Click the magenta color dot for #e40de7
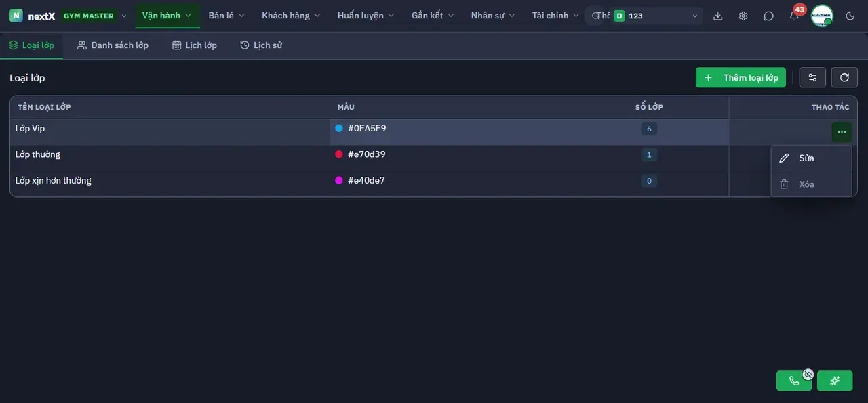The width and height of the screenshot is (868, 403). [x=339, y=180]
